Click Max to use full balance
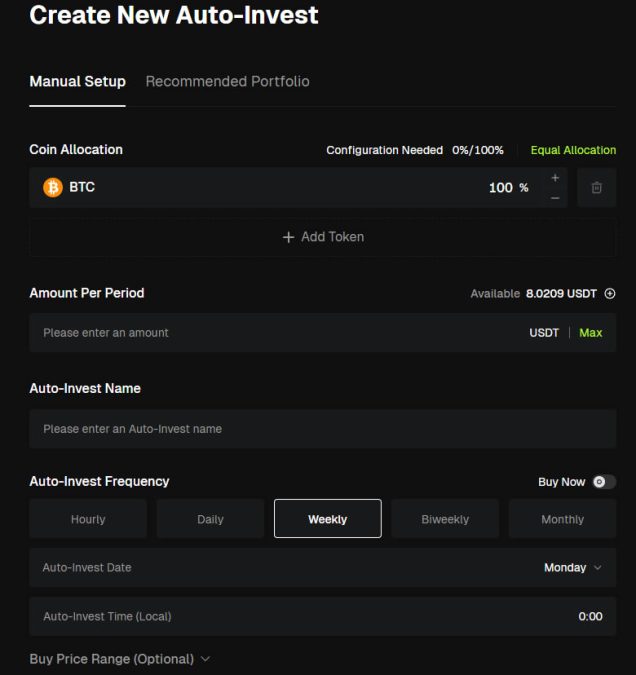This screenshot has height=675, width=636. (x=591, y=333)
